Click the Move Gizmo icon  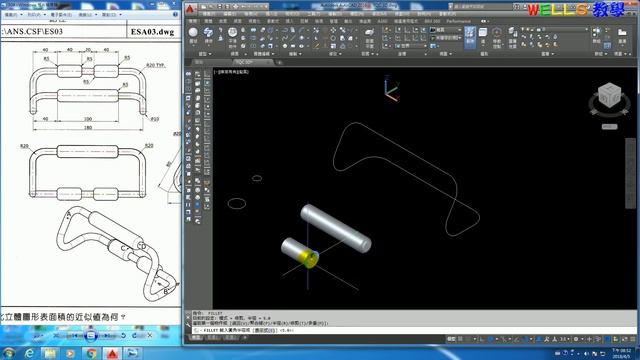496,33
